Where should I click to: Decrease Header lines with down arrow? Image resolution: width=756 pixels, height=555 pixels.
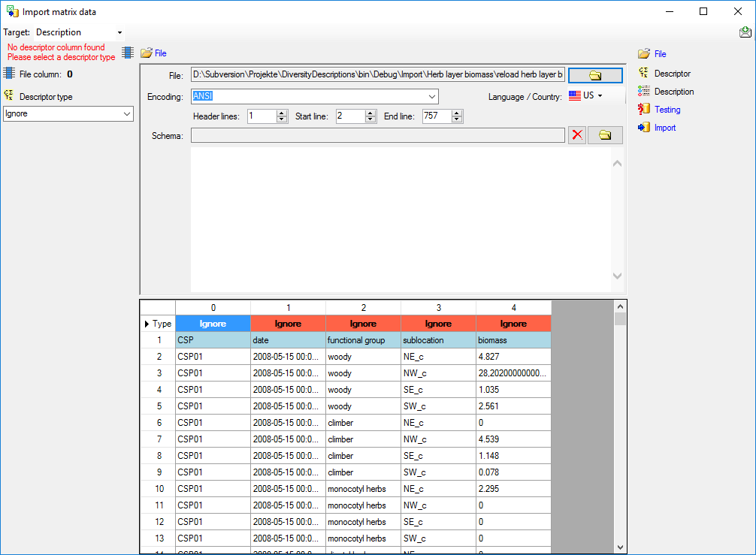point(282,119)
